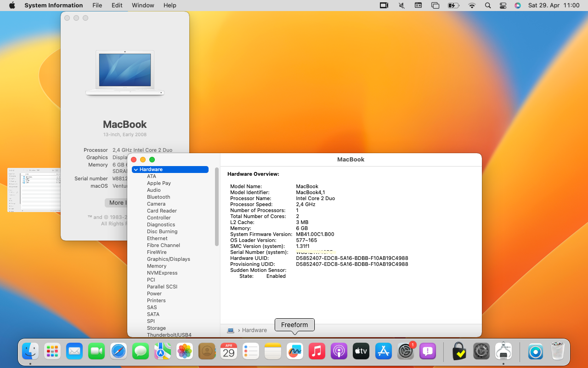Open Launchpad in the Dock
588x368 pixels.
pos(52,351)
